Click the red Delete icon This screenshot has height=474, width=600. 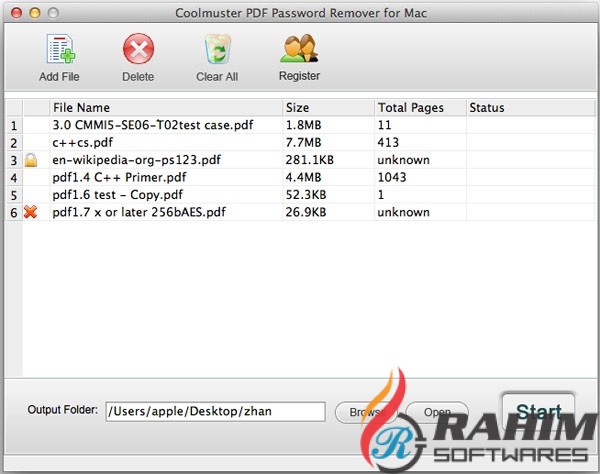tap(139, 49)
